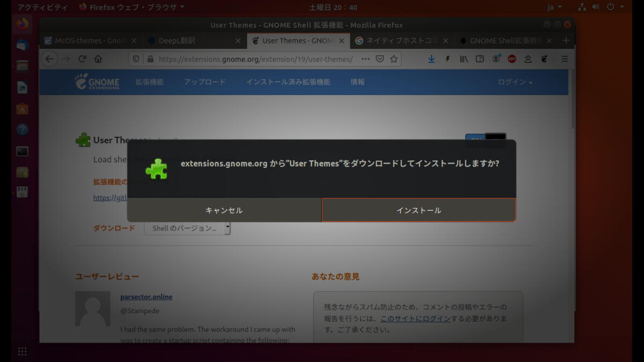Open parsector.online reviewer link
Screen dimensions: 644x362
(x=146, y=297)
